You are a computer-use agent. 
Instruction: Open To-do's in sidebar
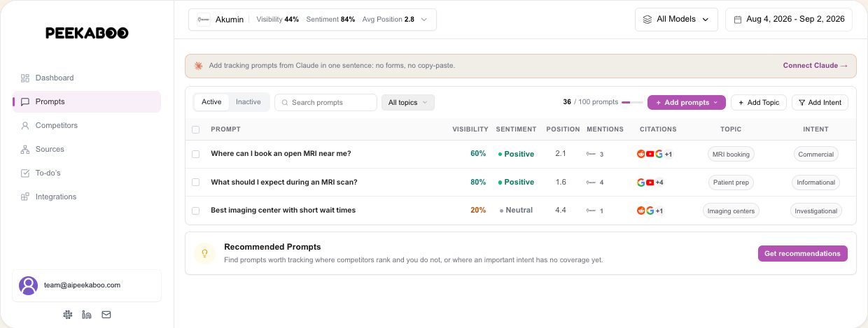tap(87, 173)
